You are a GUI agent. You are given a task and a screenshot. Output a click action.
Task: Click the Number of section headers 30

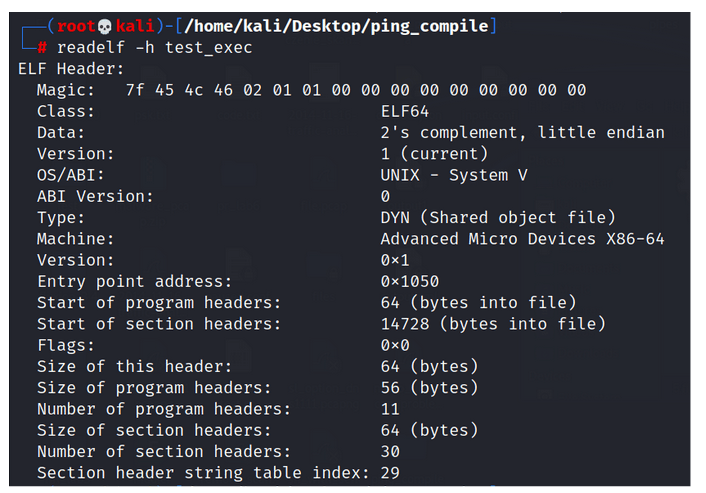click(390, 451)
